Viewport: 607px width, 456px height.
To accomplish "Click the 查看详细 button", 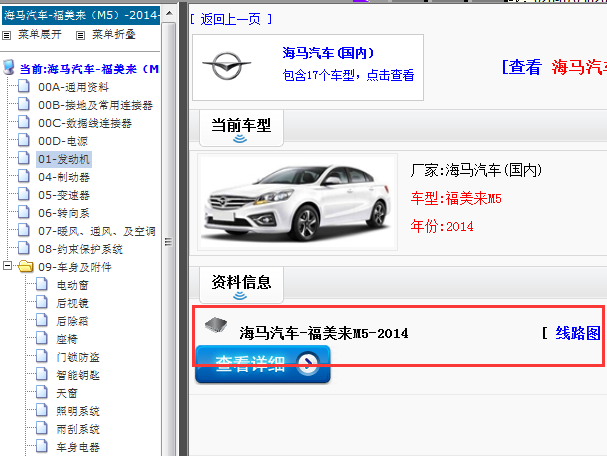I will [x=263, y=364].
